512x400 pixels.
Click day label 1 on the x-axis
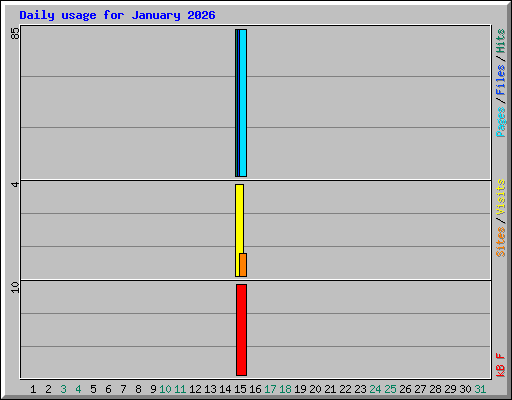point(33,389)
